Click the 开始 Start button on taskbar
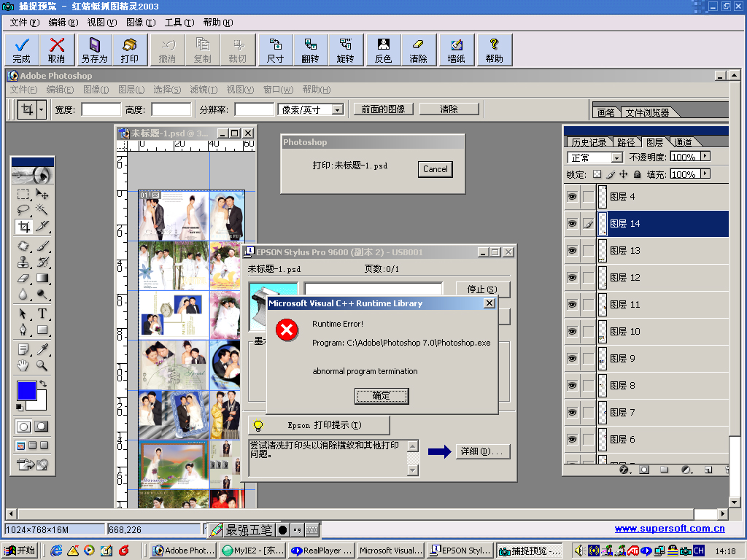 pyautogui.click(x=20, y=551)
